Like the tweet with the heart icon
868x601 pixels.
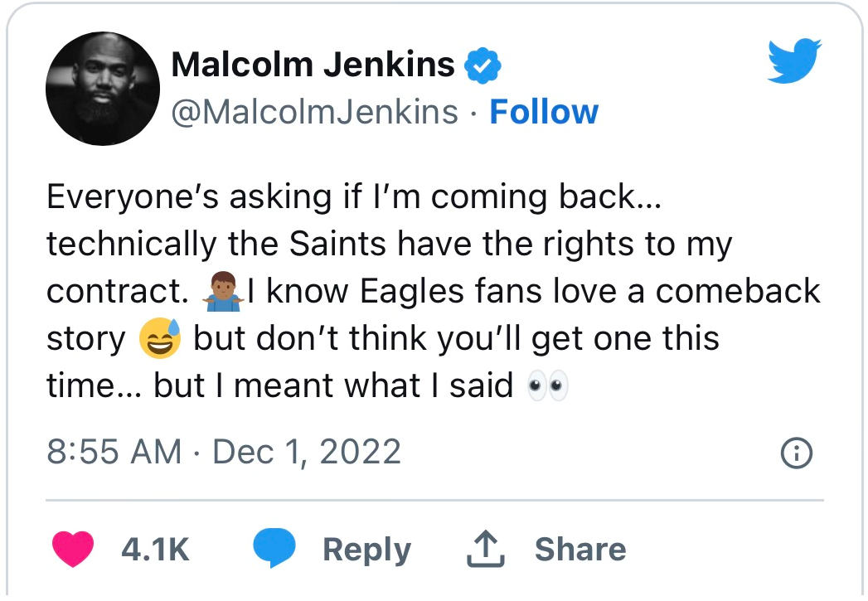(73, 549)
